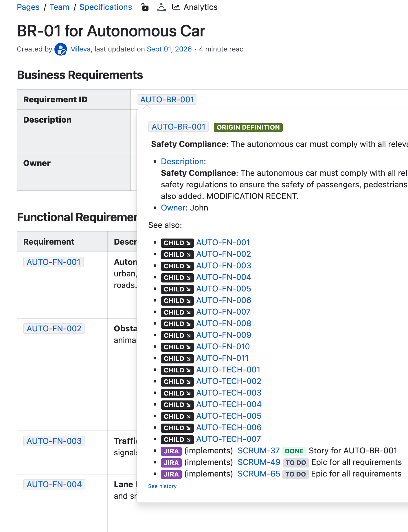Click the 'Owner' table header cell
408x532 pixels.
pos(74,172)
